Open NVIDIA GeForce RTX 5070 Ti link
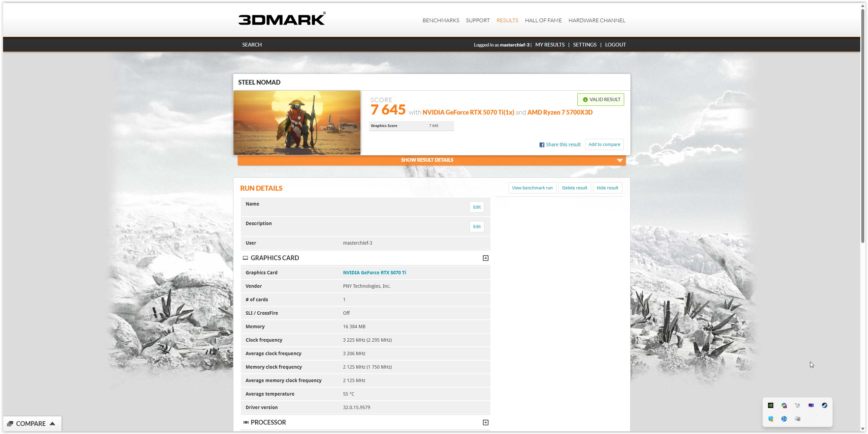Image resolution: width=868 pixels, height=434 pixels. click(x=374, y=273)
